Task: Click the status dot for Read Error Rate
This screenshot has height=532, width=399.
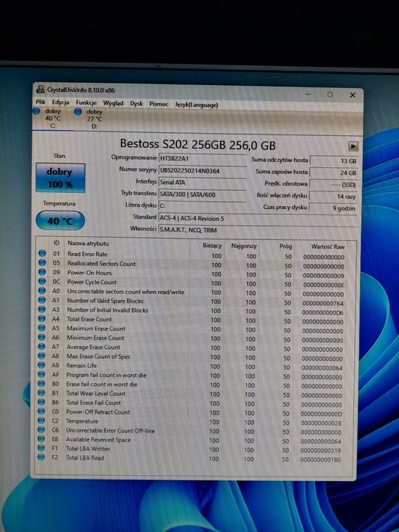Action: click(x=42, y=253)
